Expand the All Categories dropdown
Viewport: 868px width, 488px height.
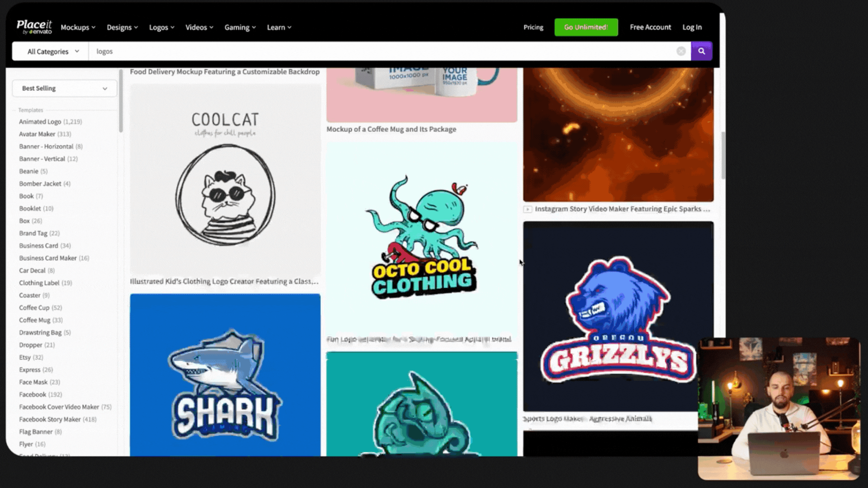click(53, 52)
